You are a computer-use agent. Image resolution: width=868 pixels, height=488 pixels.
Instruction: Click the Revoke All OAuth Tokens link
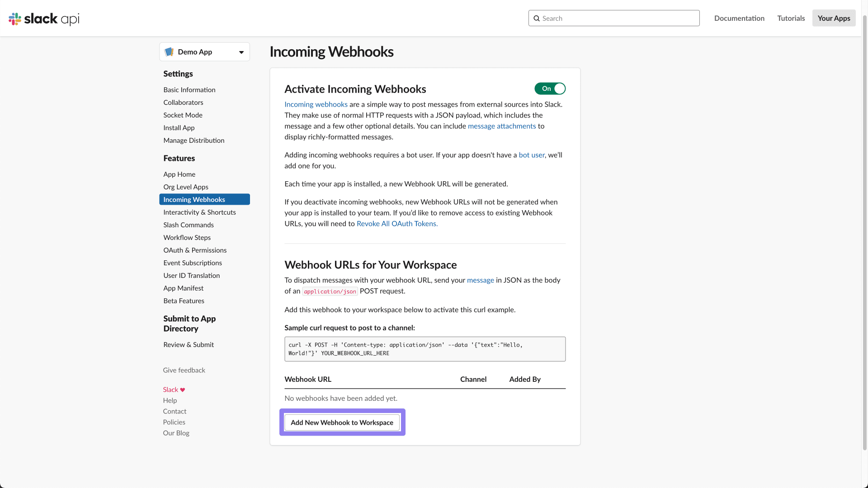[397, 224]
